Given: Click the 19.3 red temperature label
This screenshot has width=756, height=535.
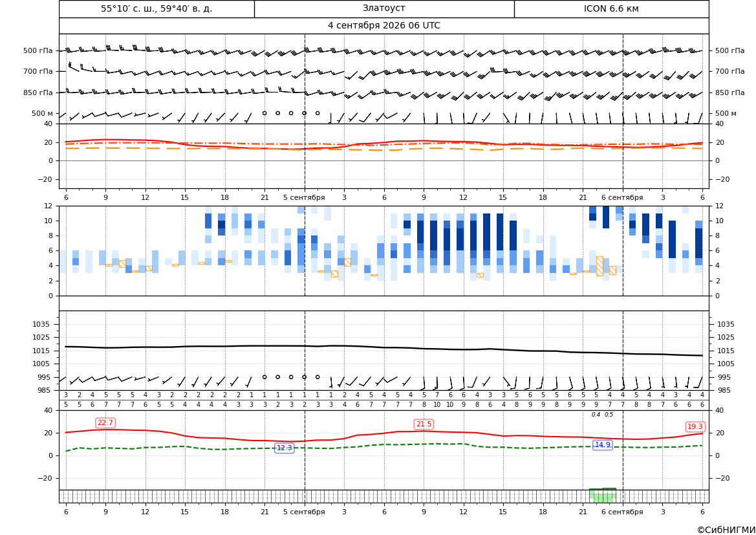Looking at the screenshot, I should (695, 426).
